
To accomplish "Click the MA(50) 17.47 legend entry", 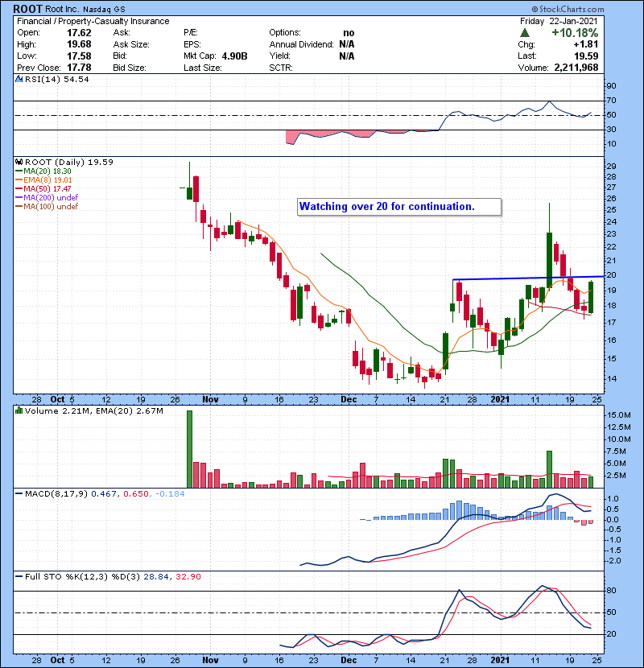I will [43, 188].
